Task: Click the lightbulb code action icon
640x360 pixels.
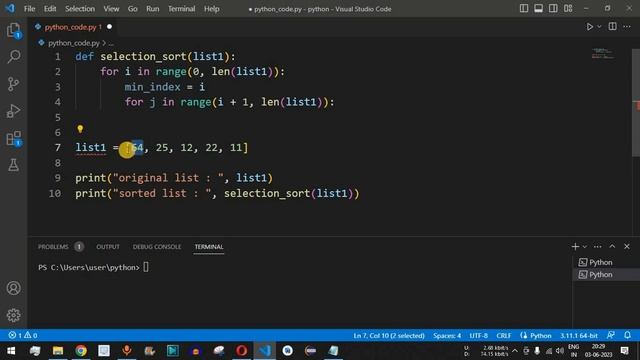Action: (x=80, y=129)
